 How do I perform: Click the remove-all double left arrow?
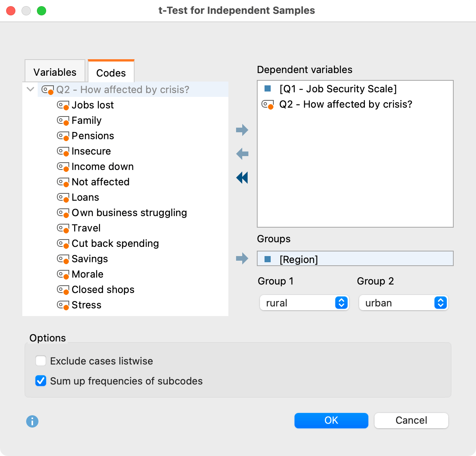[x=242, y=178]
